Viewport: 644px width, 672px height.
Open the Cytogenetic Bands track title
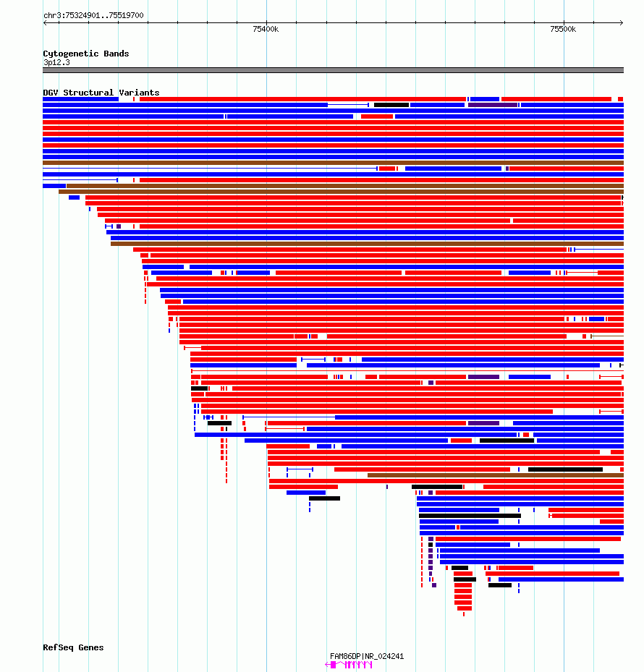(x=86, y=54)
